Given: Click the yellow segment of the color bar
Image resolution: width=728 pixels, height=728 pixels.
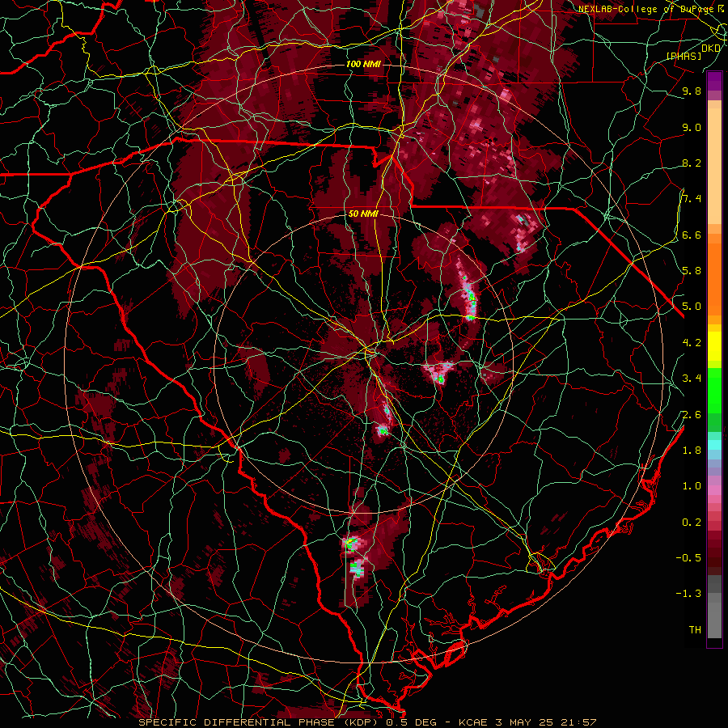Looking at the screenshot, I should pos(714,346).
